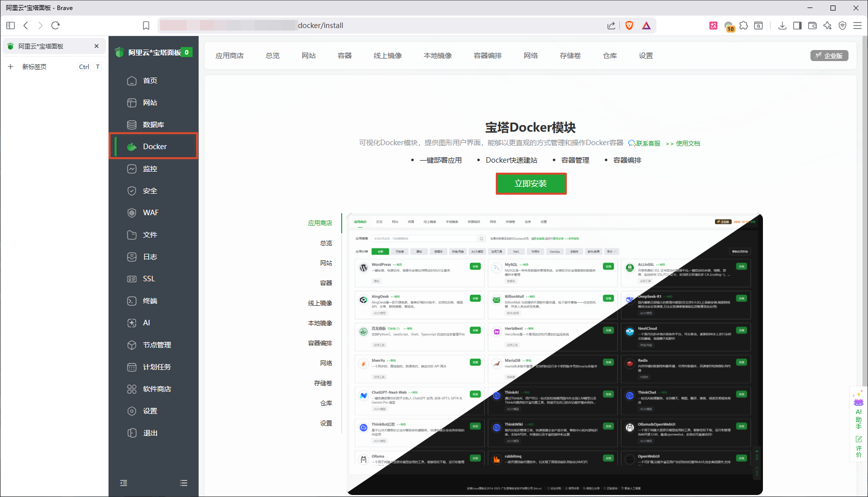Click the list menu icon at sidebar bottom
This screenshot has width=868, height=497.
[x=184, y=483]
